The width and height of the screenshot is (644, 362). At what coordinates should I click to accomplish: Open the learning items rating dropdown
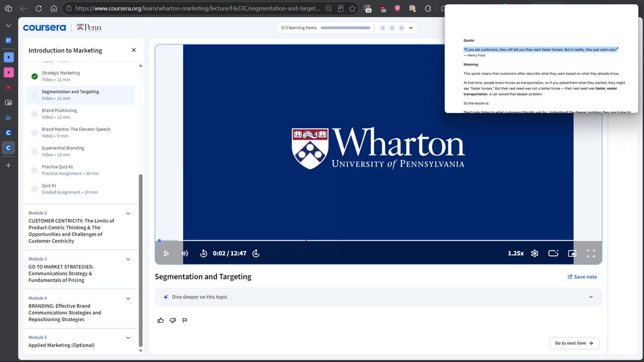click(411, 28)
